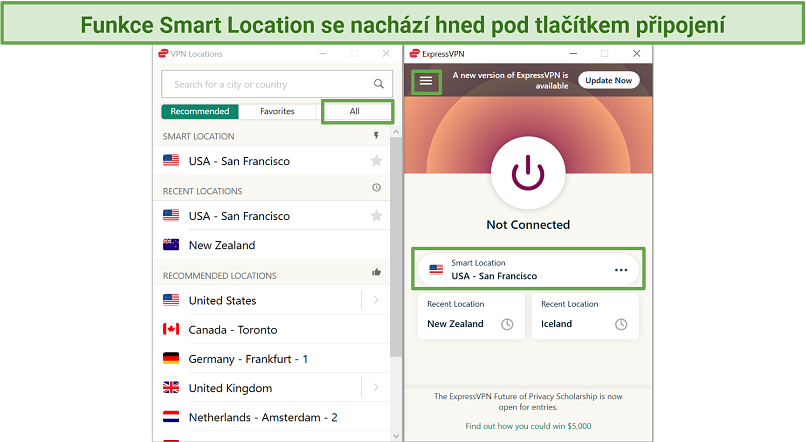Screen dimensions: 806x442
Task: Open the Smart Location USA - San Francisco selector
Action: pyautogui.click(x=528, y=269)
